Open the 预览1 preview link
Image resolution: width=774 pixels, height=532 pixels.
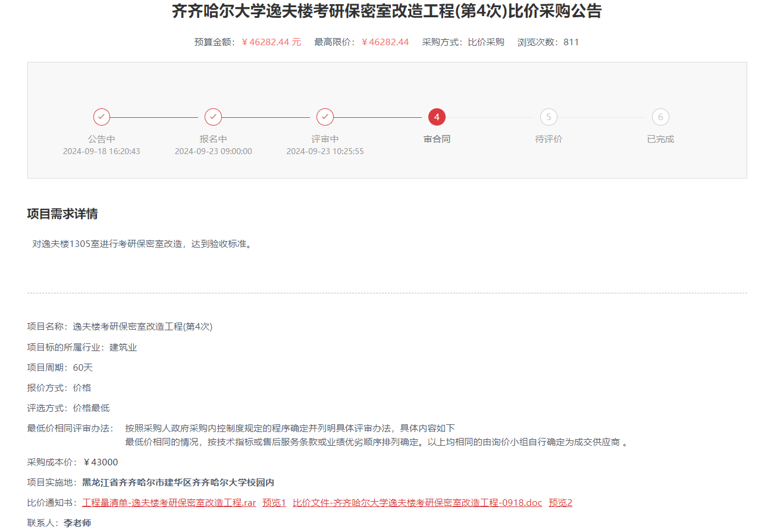point(274,503)
